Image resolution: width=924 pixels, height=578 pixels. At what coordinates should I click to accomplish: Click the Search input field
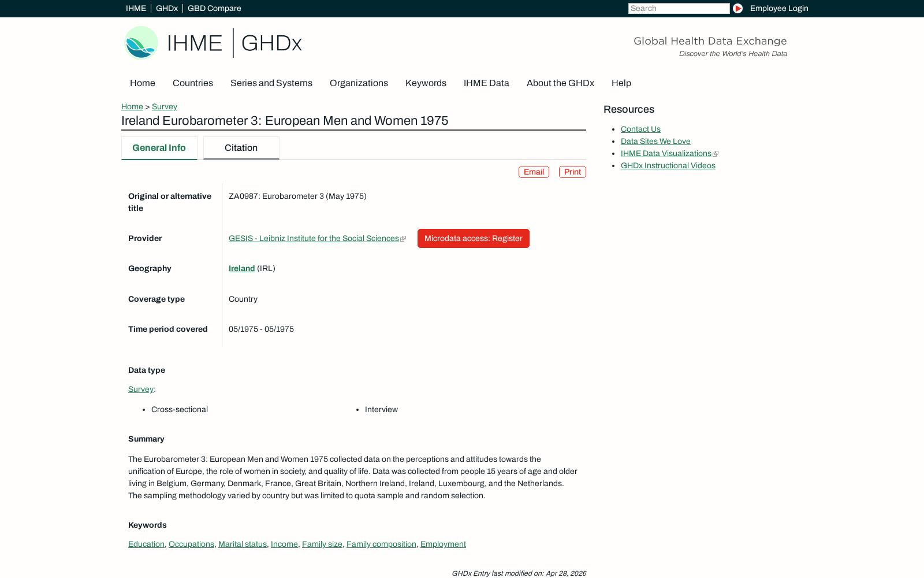pos(679,8)
